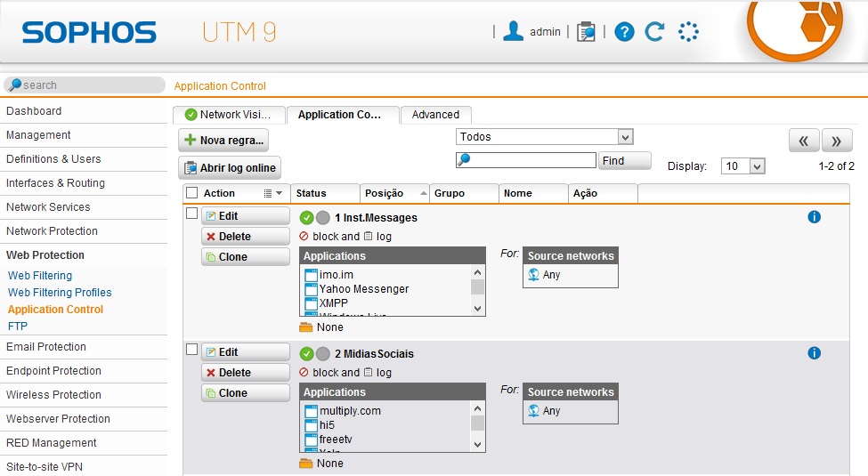Screen dimensions: 868x476
Task: Open FTP submenu item
Action: coord(18,326)
